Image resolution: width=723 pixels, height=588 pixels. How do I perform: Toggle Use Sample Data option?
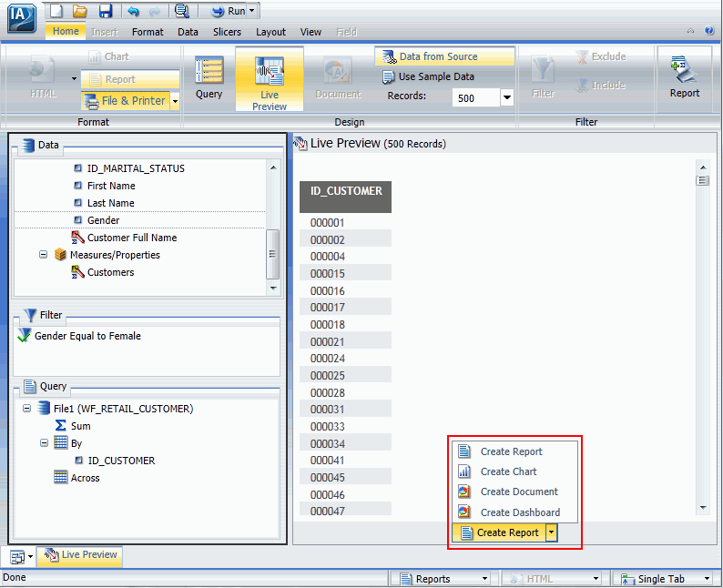[428, 76]
